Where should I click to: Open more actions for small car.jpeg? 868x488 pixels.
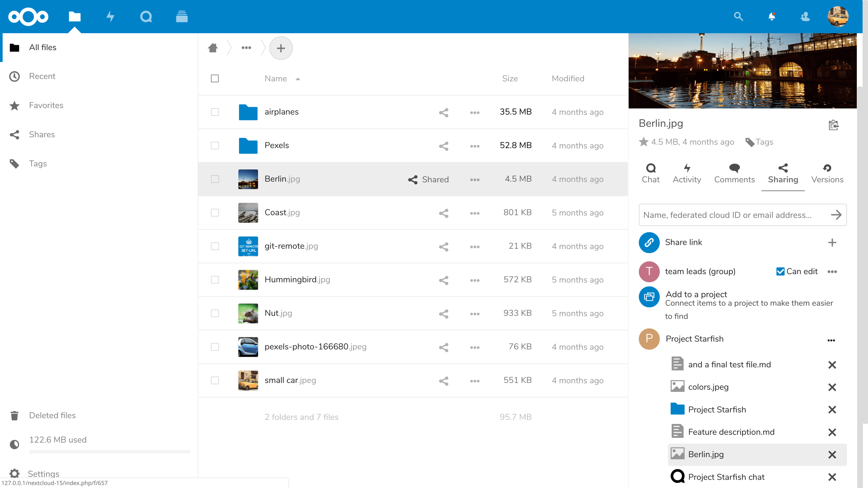tap(475, 381)
